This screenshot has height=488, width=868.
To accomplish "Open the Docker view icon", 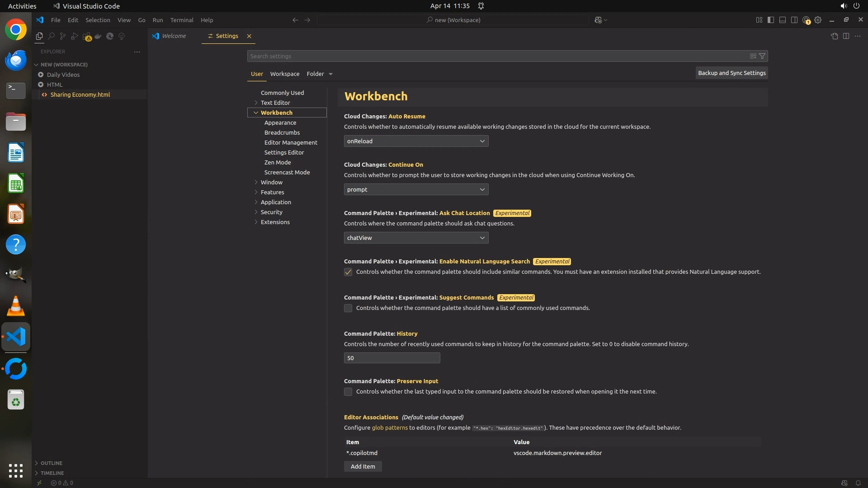I will pyautogui.click(x=98, y=36).
